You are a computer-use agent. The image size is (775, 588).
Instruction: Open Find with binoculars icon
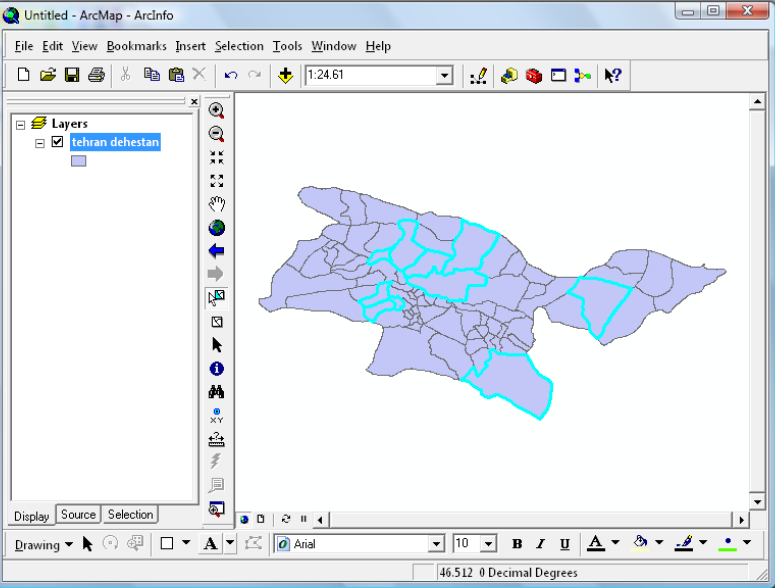pos(216,392)
